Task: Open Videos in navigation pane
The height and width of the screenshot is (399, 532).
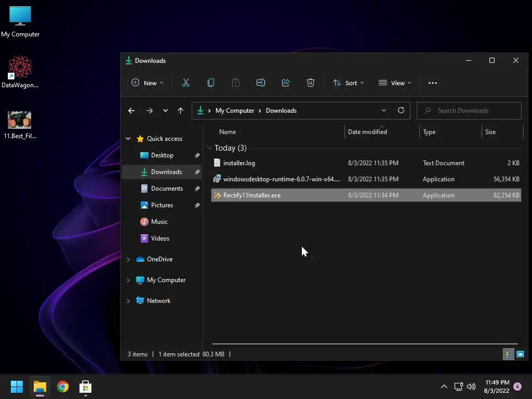Action: (160, 238)
